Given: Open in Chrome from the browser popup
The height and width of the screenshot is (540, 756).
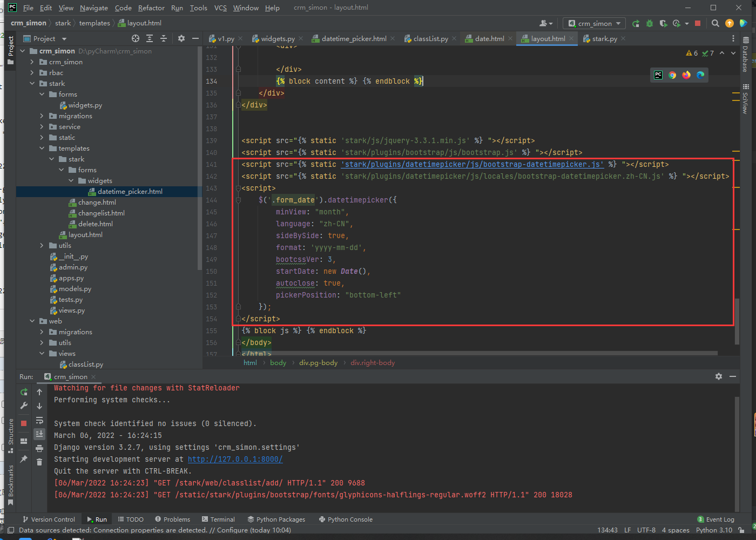Looking at the screenshot, I should 672,75.
